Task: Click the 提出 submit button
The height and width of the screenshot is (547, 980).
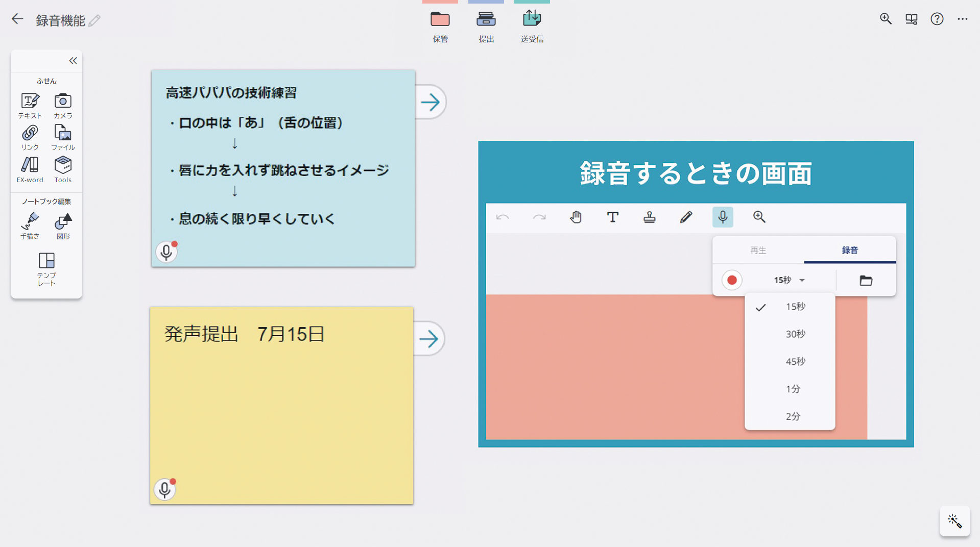Action: [486, 26]
